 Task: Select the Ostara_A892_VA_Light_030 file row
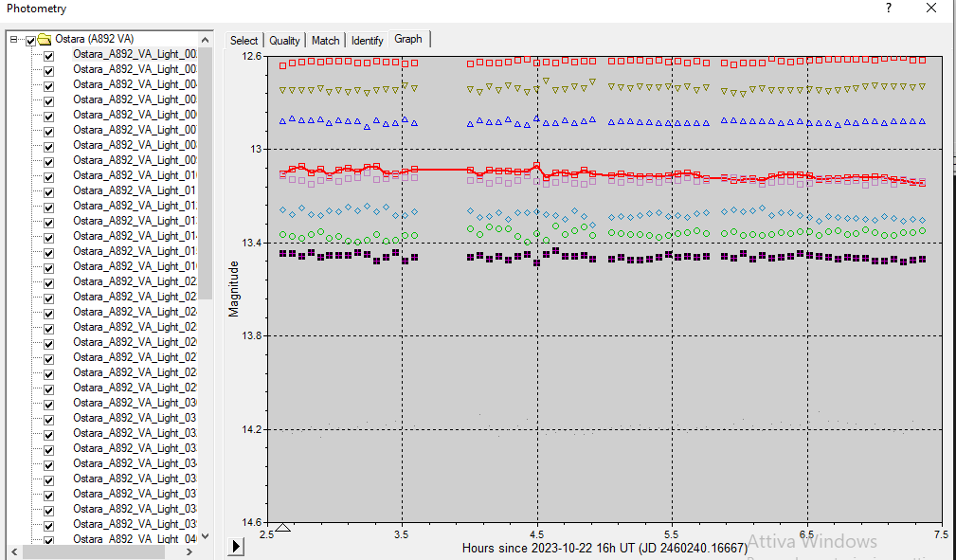(135, 403)
